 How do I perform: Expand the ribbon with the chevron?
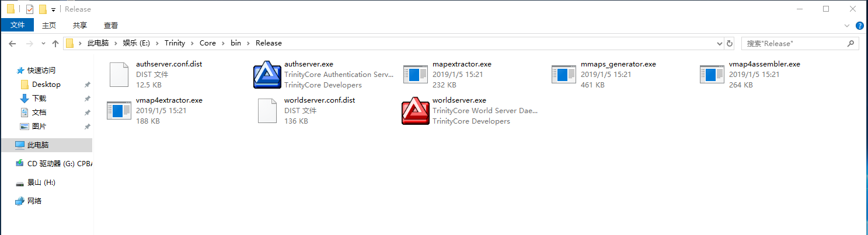click(848, 26)
